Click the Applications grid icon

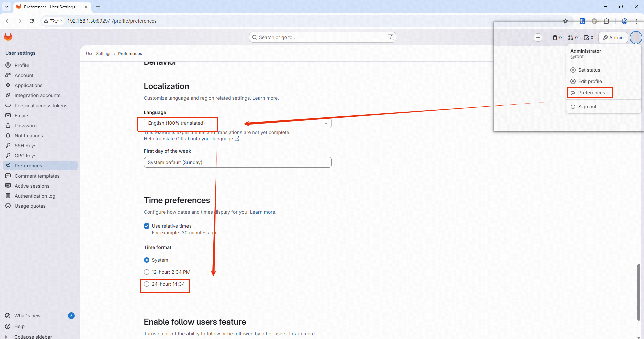point(8,85)
